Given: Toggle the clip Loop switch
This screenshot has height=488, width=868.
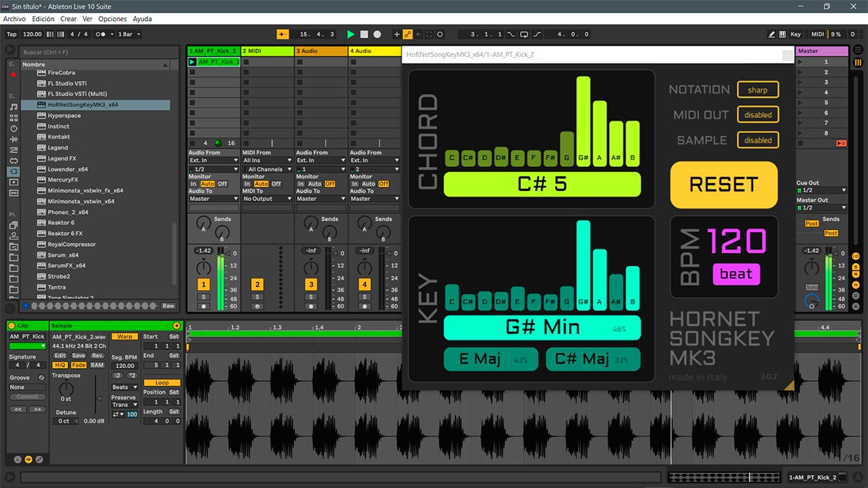Looking at the screenshot, I should point(162,382).
